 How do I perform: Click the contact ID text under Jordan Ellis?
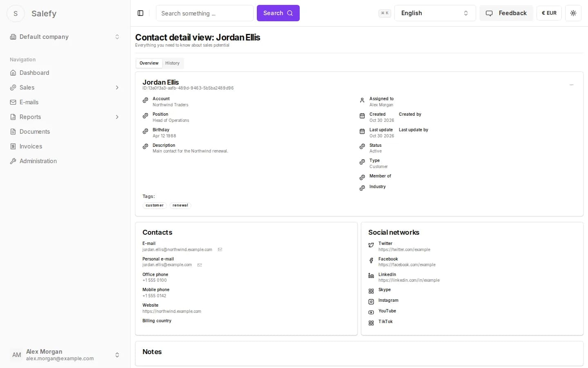click(x=188, y=88)
